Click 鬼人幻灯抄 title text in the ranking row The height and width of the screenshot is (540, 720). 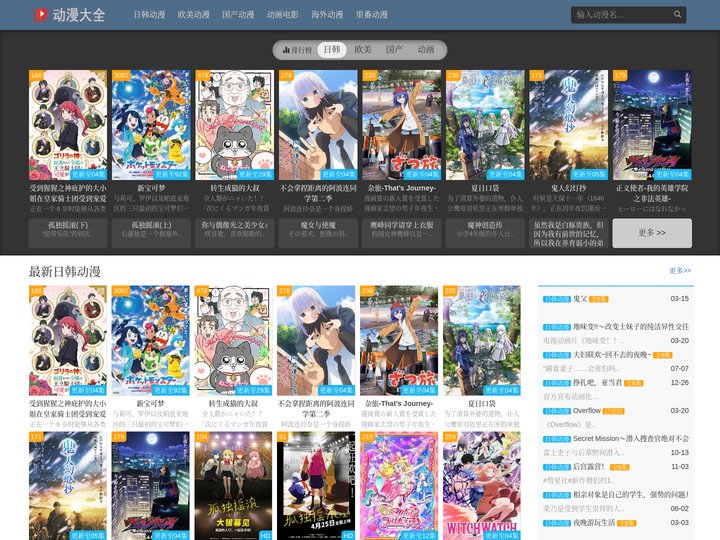click(568, 188)
